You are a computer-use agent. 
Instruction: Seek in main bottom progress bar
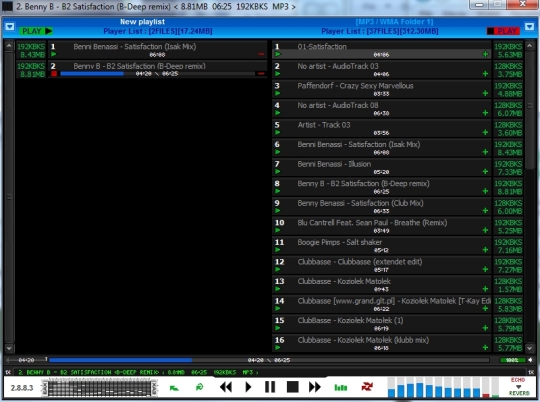pos(269,360)
